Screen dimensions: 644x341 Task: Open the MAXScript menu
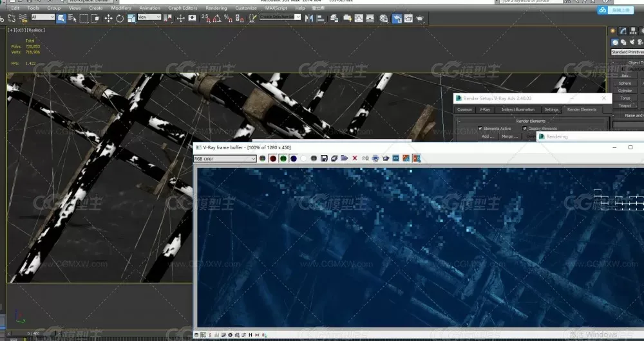click(x=276, y=8)
